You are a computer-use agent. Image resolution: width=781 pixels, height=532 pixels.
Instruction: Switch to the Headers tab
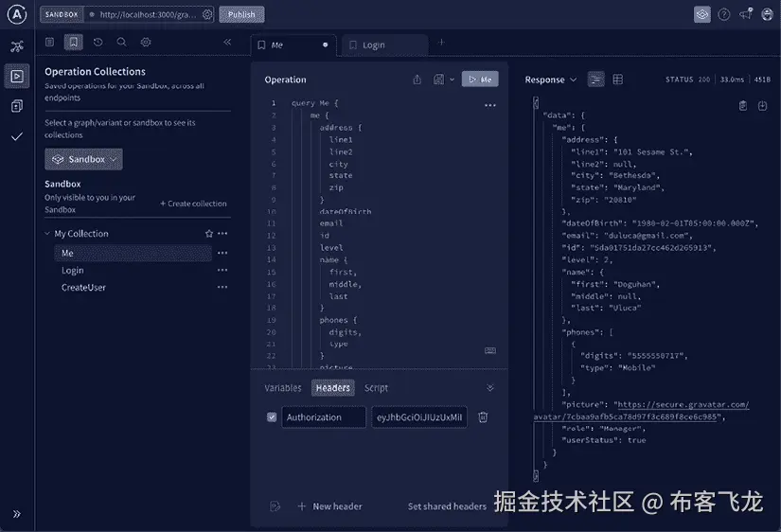[333, 388]
